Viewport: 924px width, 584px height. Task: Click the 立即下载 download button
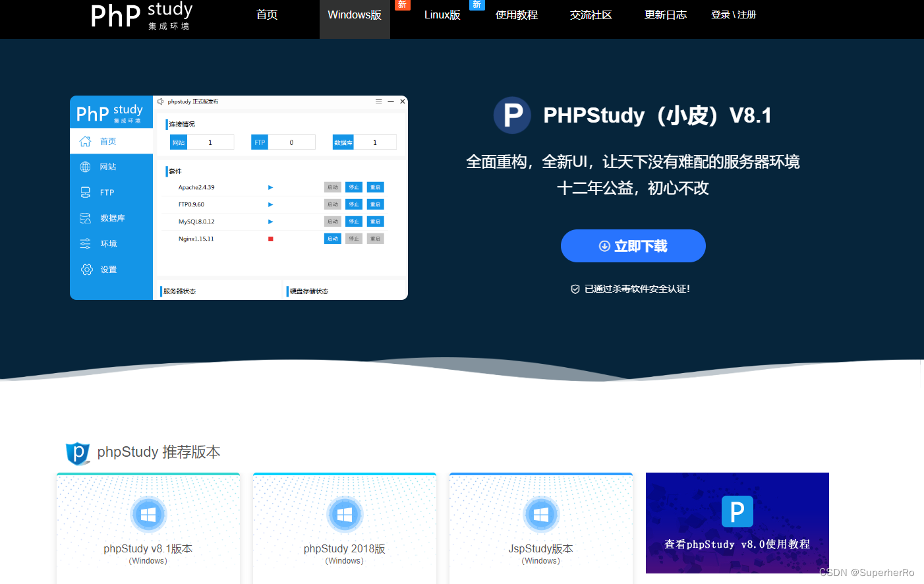633,245
